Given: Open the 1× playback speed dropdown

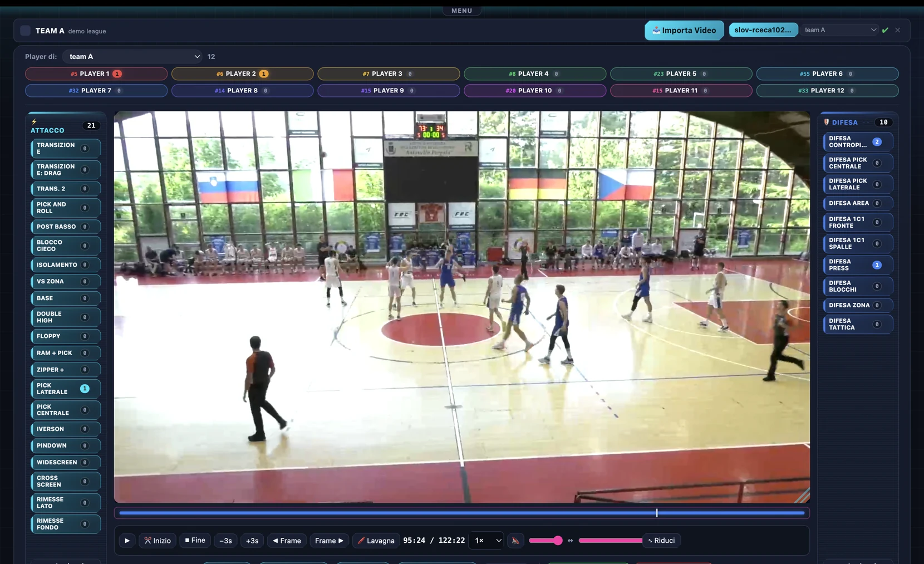Looking at the screenshot, I should point(486,541).
